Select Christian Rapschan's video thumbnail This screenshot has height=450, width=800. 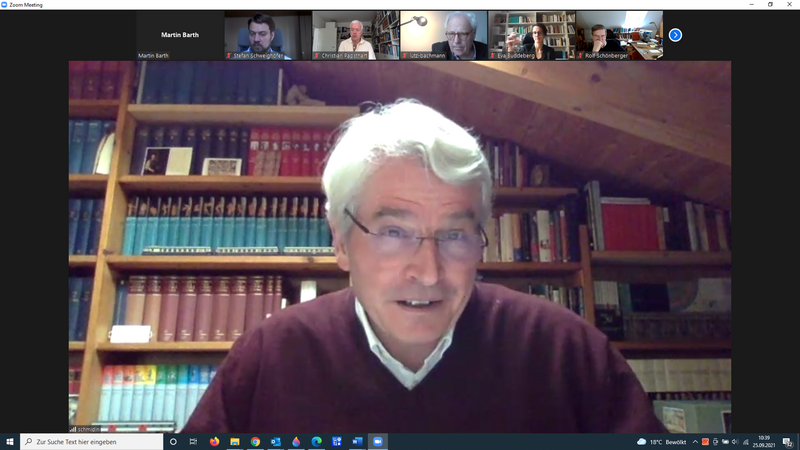click(x=356, y=35)
